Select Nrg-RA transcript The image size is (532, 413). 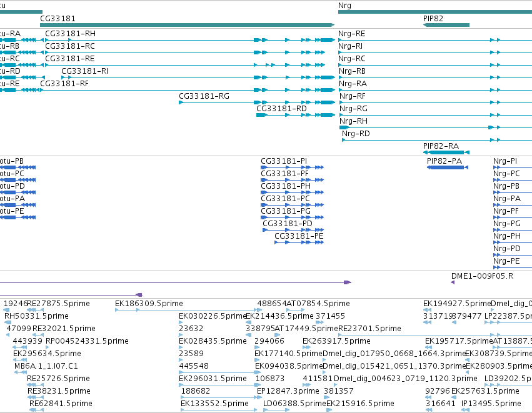click(x=435, y=90)
